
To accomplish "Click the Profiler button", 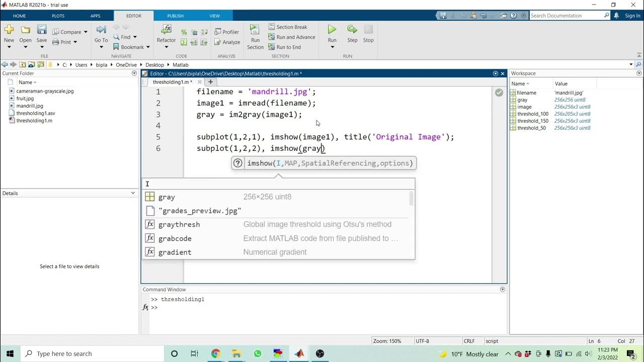I will [226, 32].
